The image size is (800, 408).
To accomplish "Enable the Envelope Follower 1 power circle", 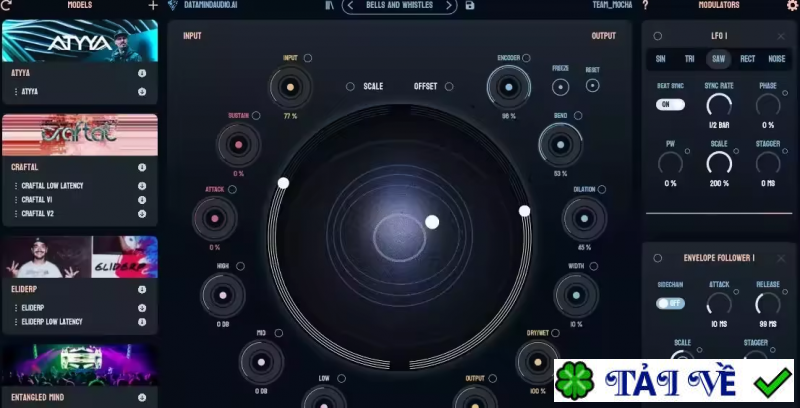I will pyautogui.click(x=658, y=258).
